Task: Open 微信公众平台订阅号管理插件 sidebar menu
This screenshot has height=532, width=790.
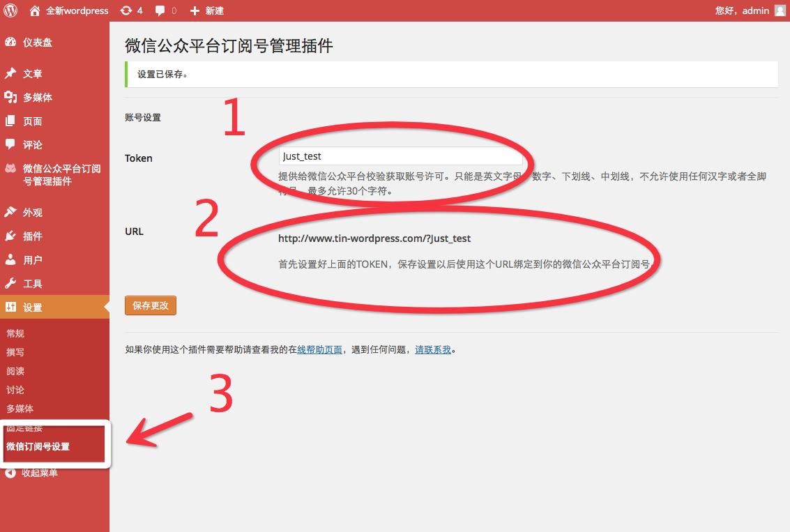Action: click(61, 175)
